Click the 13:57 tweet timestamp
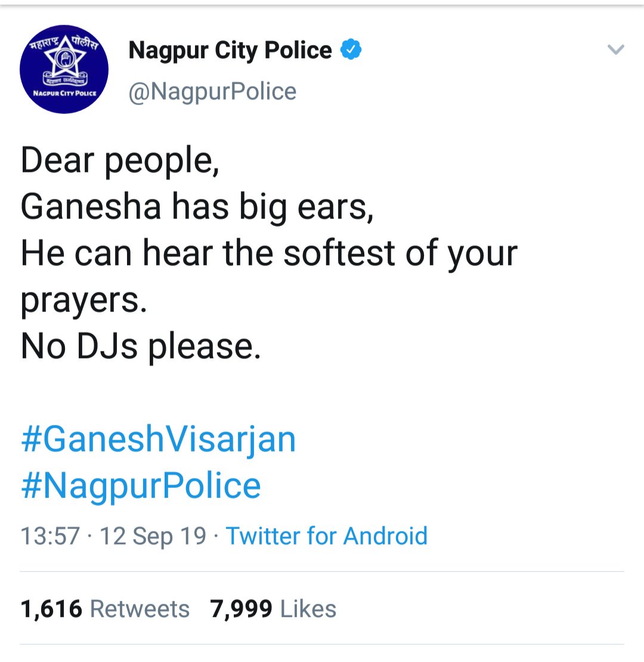This screenshot has height=662, width=644. [x=50, y=536]
